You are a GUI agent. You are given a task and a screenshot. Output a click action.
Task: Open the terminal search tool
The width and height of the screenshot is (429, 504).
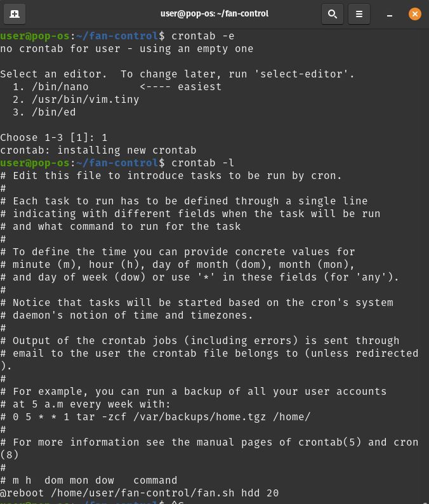[x=333, y=14]
